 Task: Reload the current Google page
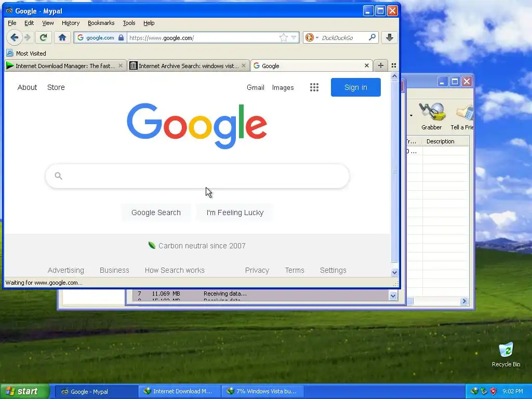[43, 37]
